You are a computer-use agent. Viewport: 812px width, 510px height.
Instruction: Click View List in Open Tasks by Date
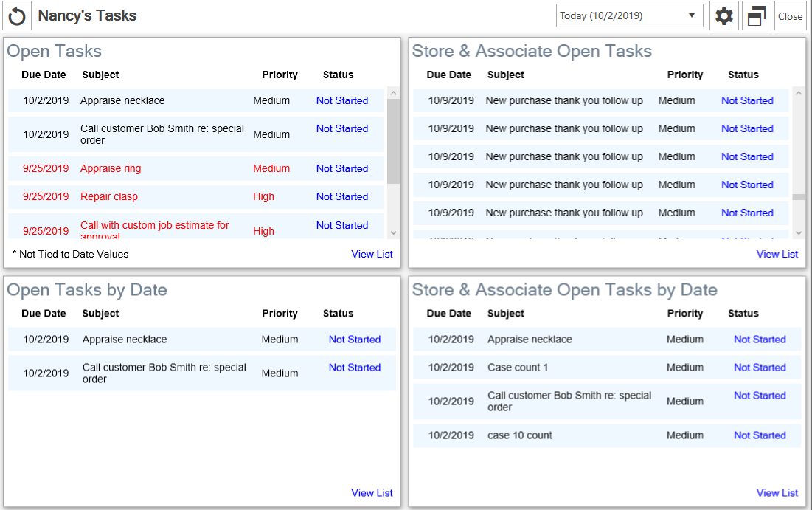click(x=372, y=493)
